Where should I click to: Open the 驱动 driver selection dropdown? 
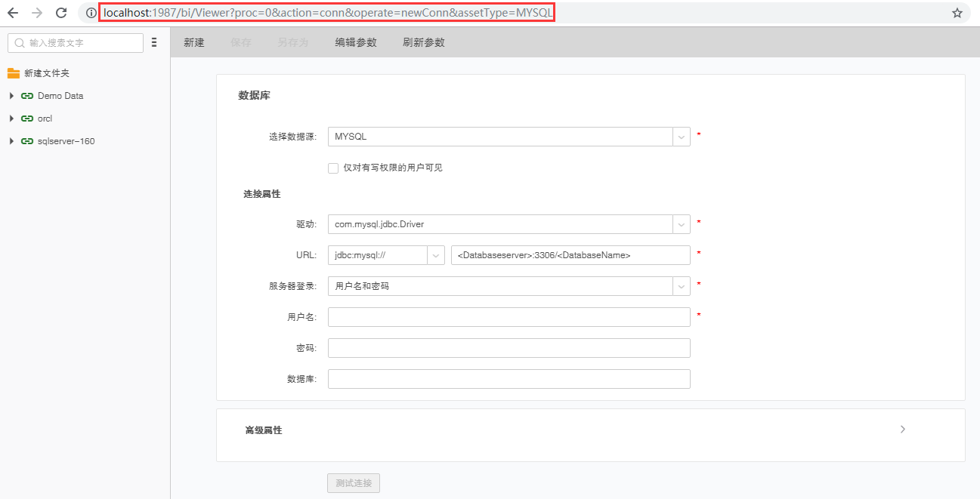[x=681, y=224]
